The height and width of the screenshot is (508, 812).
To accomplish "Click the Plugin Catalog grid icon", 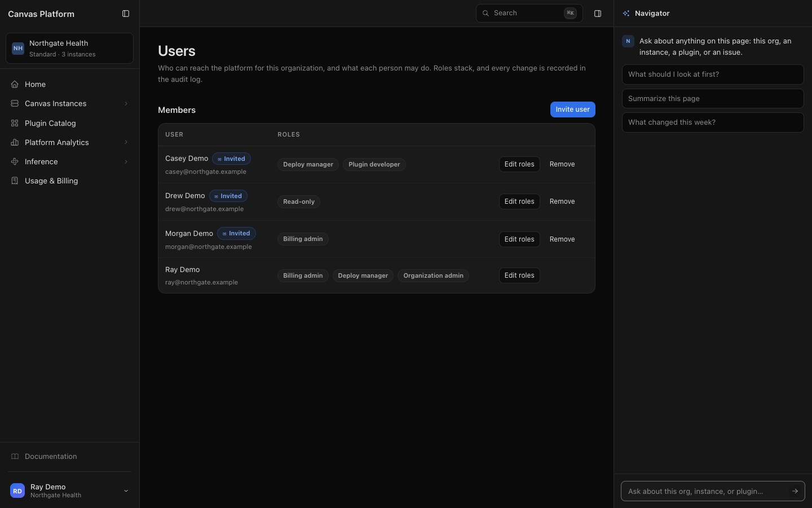I will (15, 123).
